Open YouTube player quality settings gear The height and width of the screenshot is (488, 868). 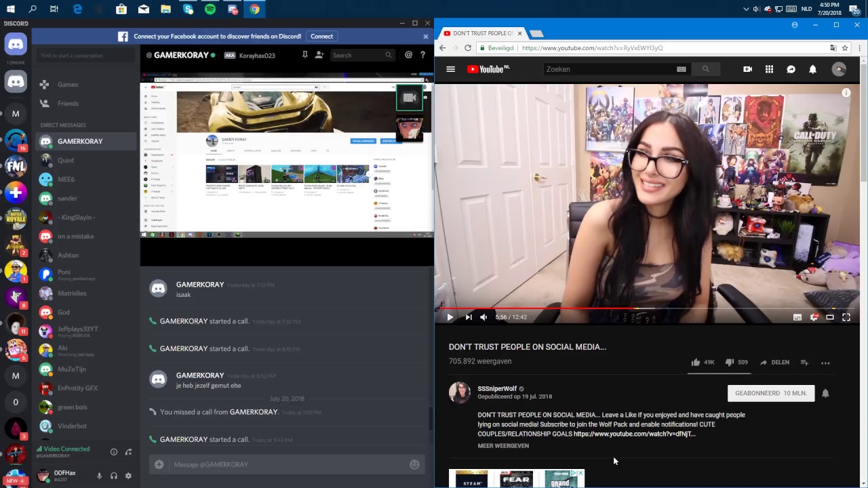coord(814,317)
